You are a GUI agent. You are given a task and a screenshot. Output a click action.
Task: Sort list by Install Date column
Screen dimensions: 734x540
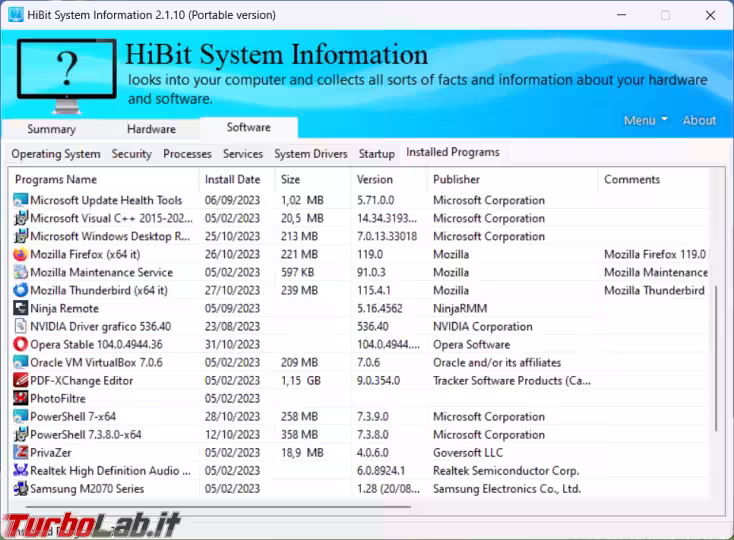(x=233, y=180)
